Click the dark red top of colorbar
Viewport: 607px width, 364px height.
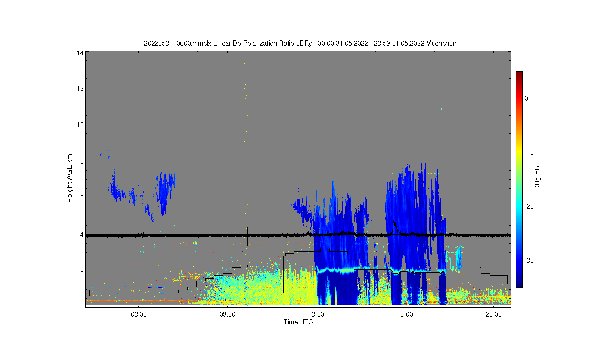coord(519,75)
